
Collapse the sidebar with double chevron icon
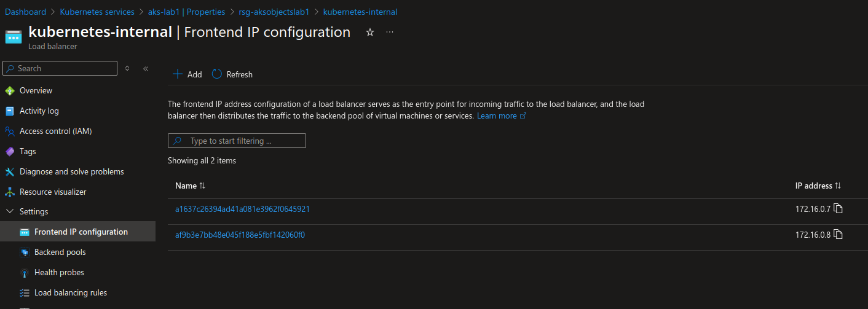146,69
